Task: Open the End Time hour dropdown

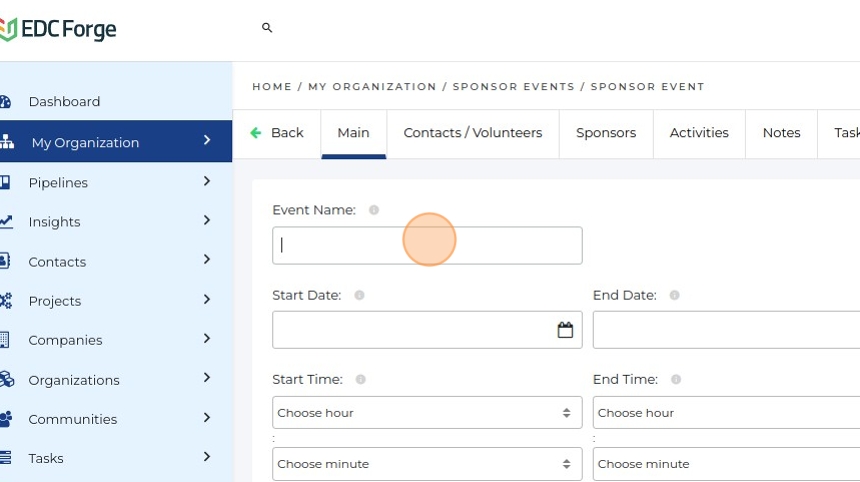Action: [x=726, y=413]
